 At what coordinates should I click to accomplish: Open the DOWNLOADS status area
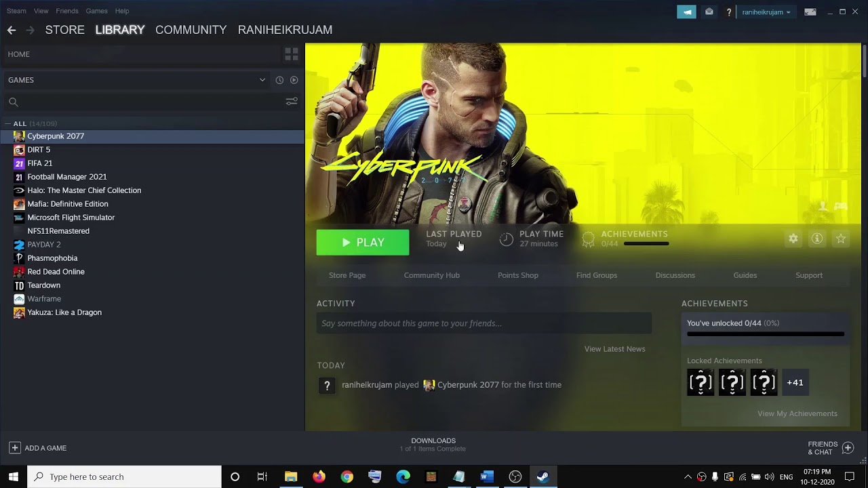pos(433,445)
